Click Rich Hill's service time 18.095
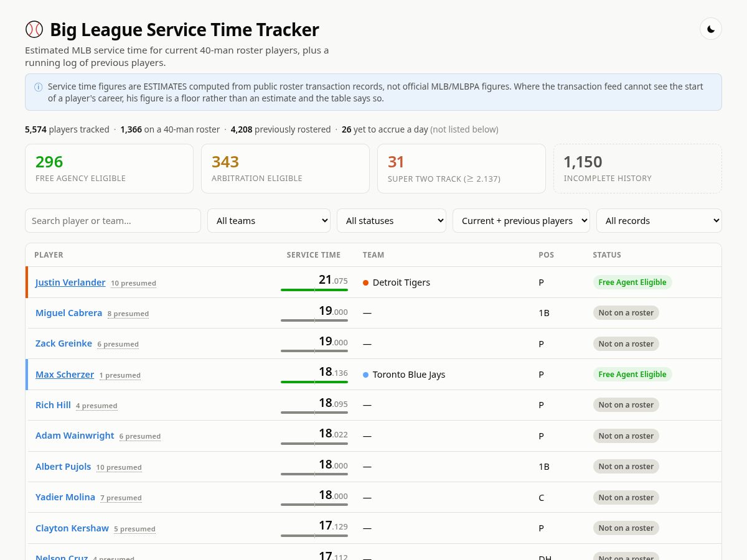 333,403
